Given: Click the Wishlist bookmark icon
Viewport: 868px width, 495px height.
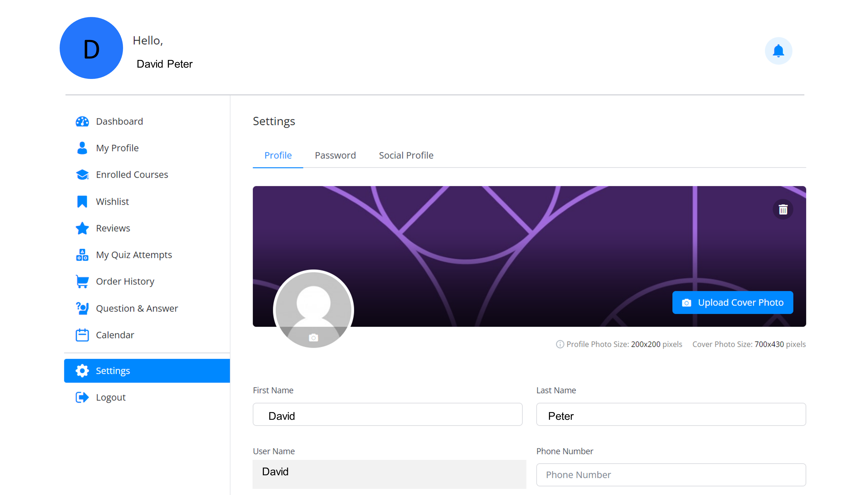Looking at the screenshot, I should [x=82, y=201].
